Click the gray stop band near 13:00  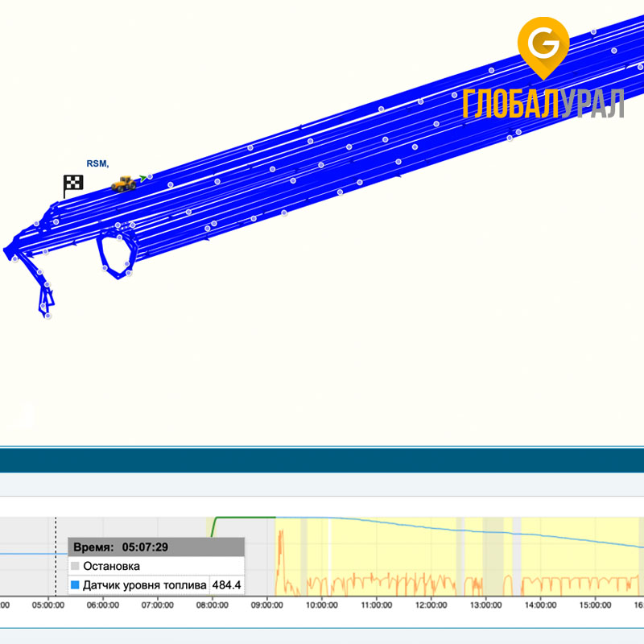[460, 555]
